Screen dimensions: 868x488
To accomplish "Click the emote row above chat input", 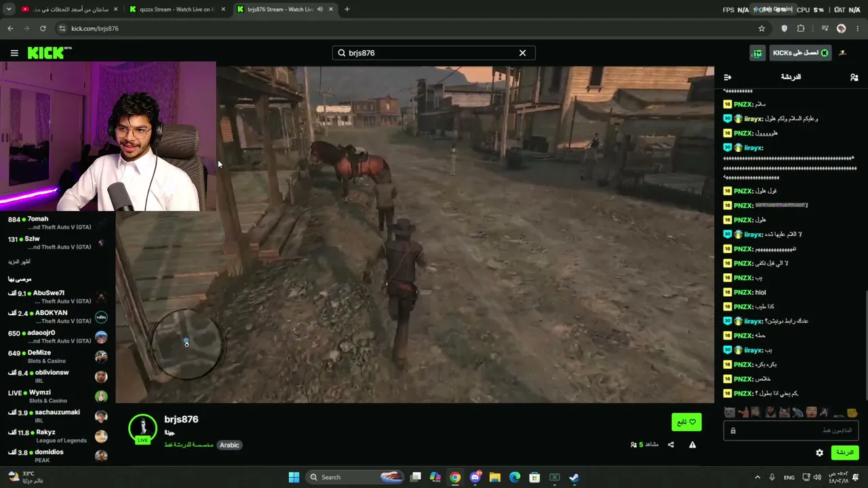I will click(x=791, y=412).
